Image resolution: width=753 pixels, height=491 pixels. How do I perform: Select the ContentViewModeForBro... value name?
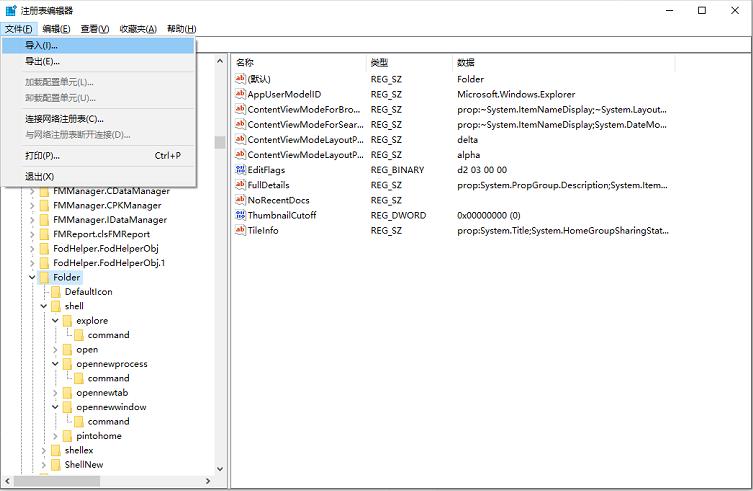[304, 109]
